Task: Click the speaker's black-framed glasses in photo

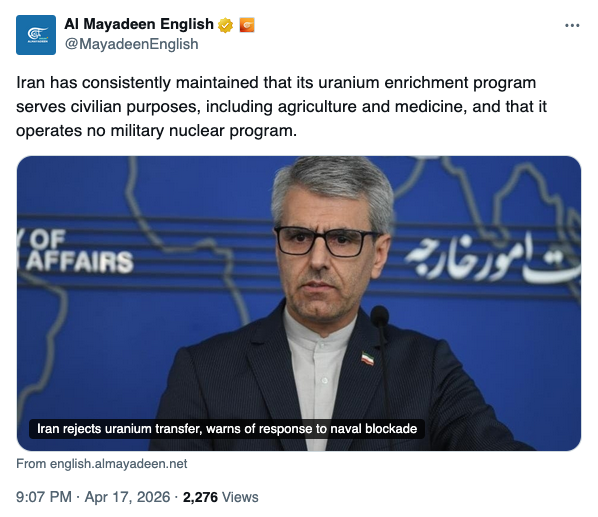Action: 327,241
